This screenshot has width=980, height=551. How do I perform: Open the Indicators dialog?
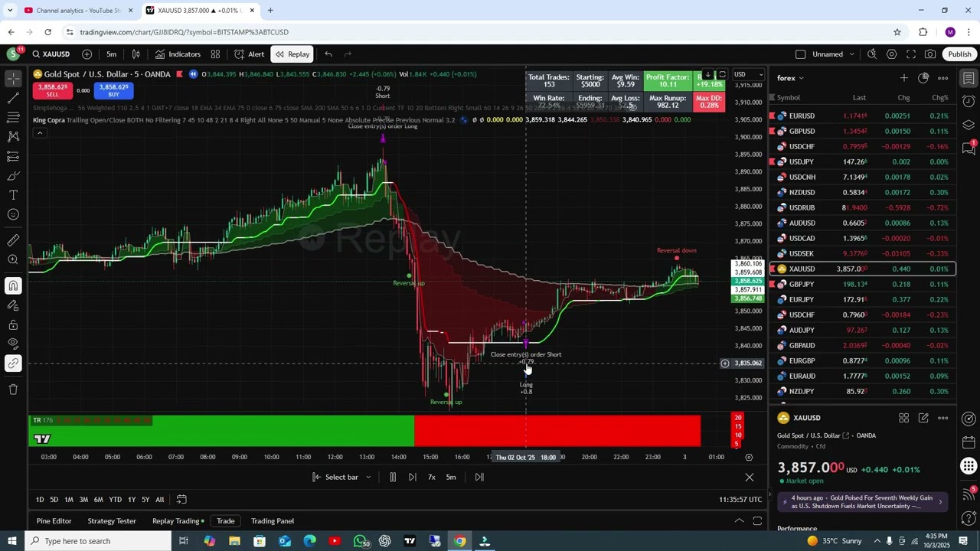tap(178, 54)
